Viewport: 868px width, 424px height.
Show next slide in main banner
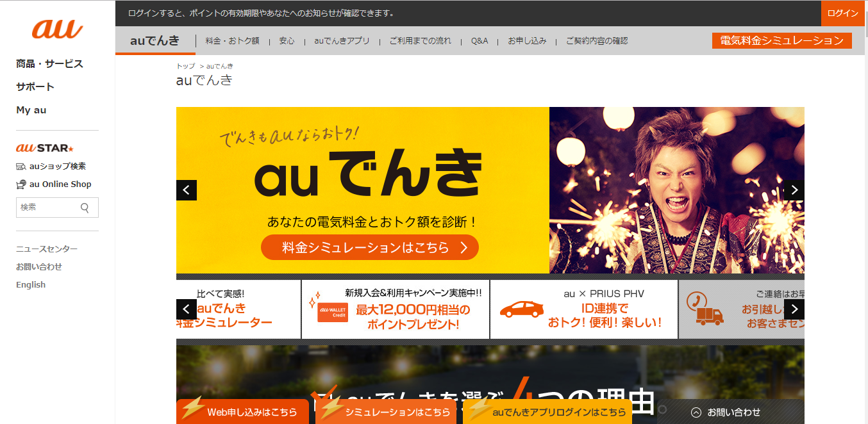pyautogui.click(x=794, y=190)
